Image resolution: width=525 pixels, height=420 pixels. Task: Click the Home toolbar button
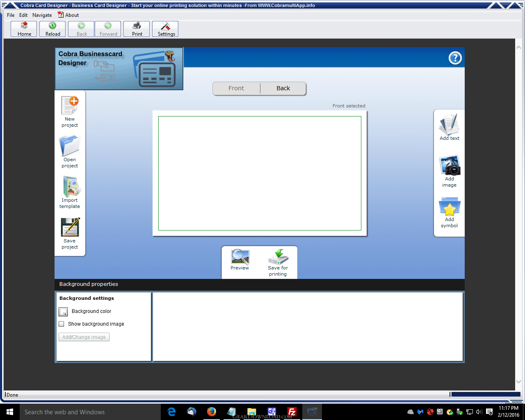coord(24,29)
